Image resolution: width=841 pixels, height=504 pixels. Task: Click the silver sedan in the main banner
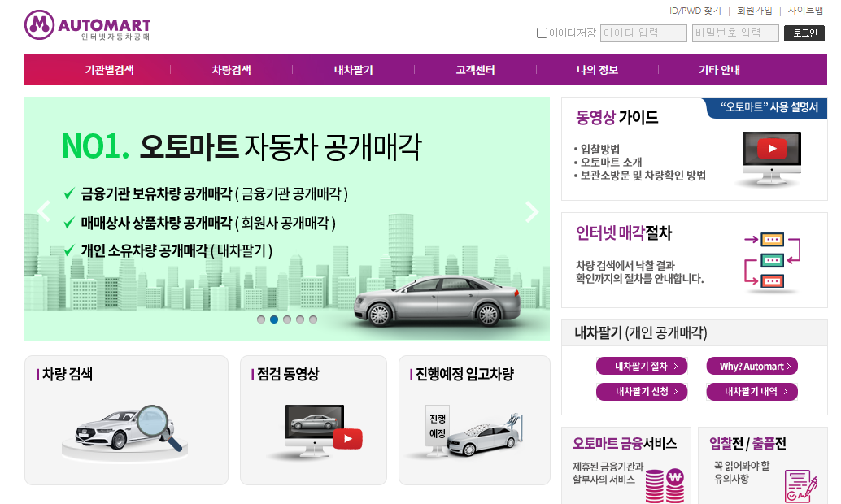[437, 302]
